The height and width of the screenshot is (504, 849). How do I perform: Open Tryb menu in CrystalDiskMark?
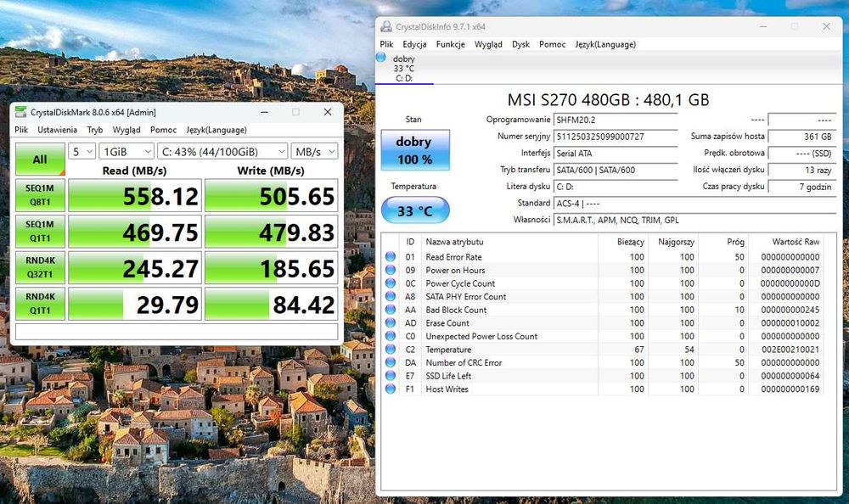95,130
